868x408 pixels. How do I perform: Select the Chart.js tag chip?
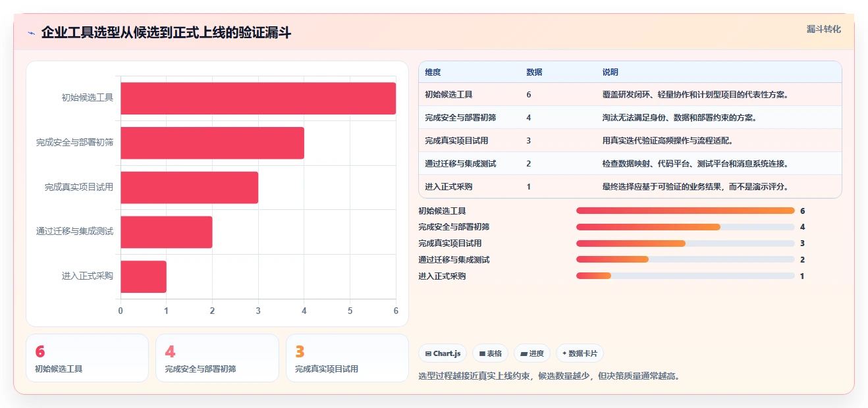(443, 353)
